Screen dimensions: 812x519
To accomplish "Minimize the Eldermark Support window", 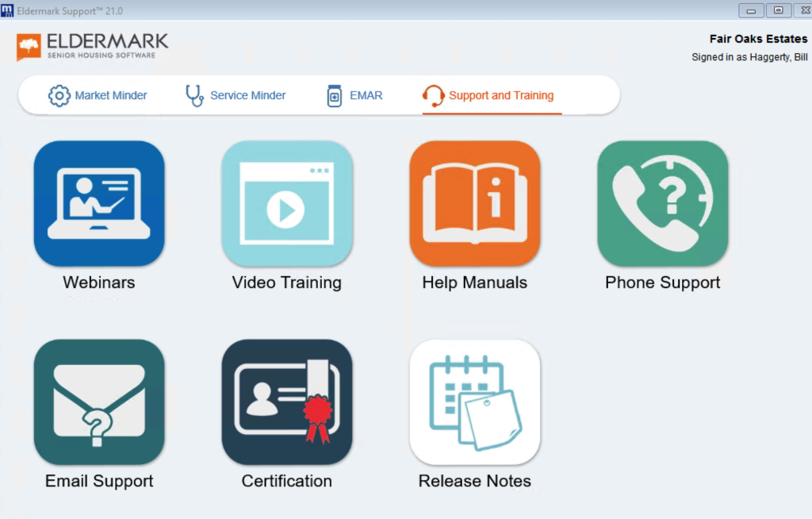I will (751, 10).
